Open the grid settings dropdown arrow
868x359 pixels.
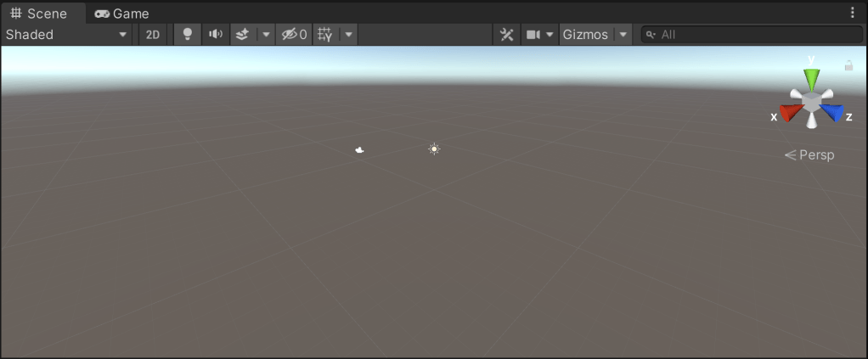pos(348,35)
